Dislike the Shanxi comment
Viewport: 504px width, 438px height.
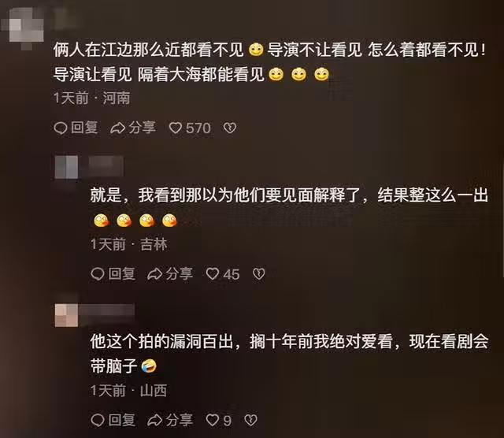(250, 420)
